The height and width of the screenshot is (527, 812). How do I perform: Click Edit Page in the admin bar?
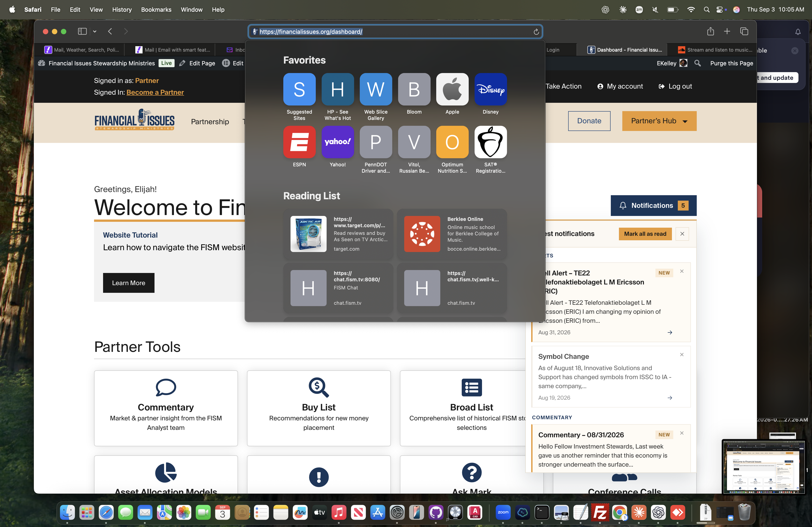(197, 63)
